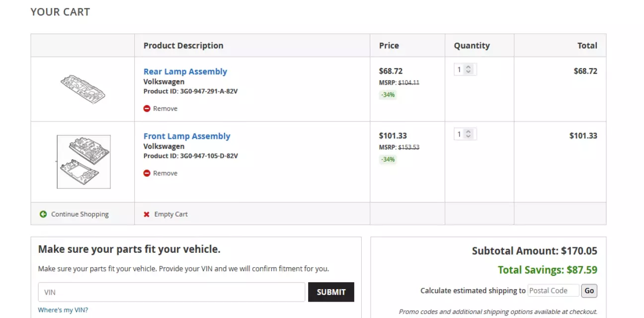Click the Postal Code input field
Viewport: 644px width, 318px height.
click(x=553, y=291)
